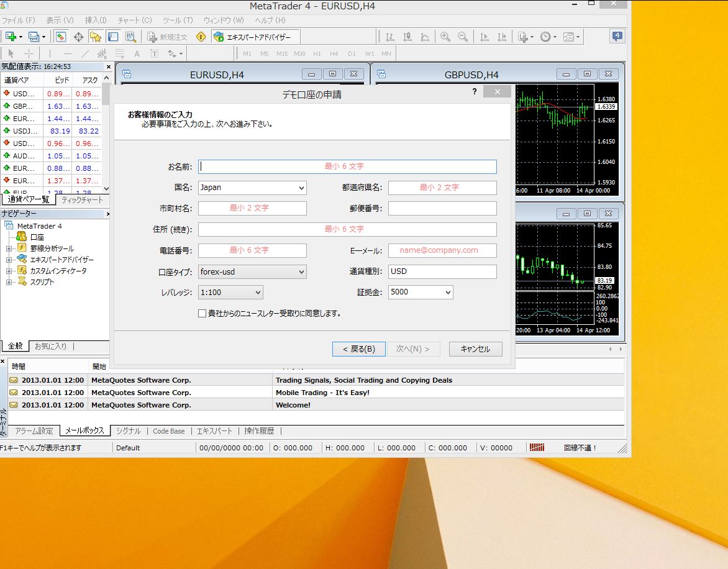The image size is (728, 569).
Task: Select the crosshair tool
Action: (x=29, y=54)
